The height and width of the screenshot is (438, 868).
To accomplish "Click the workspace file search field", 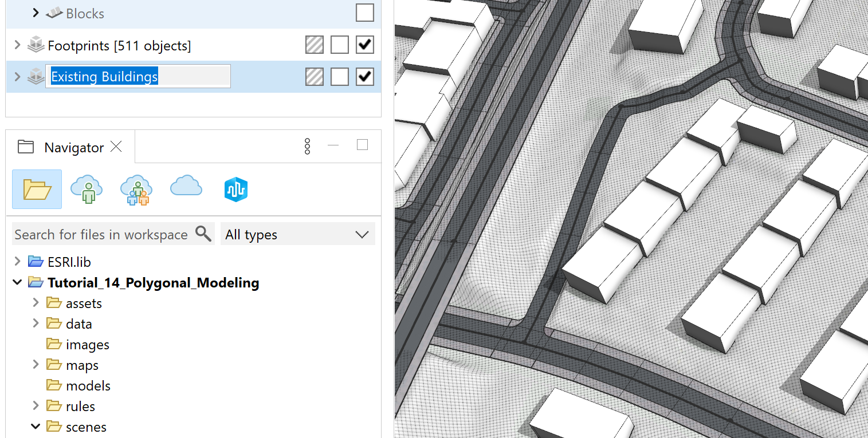I will coord(103,234).
